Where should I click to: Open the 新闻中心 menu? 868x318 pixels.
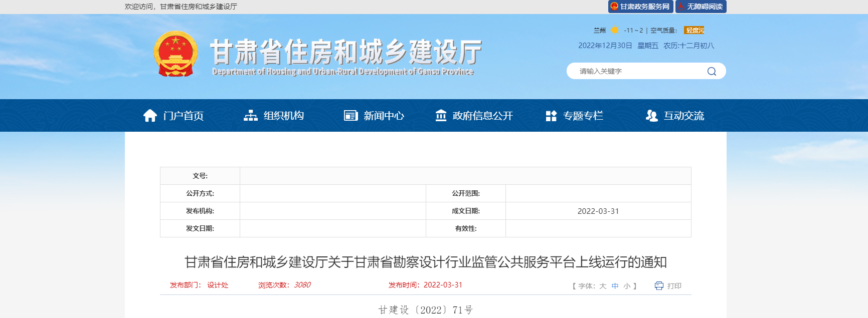click(x=384, y=116)
